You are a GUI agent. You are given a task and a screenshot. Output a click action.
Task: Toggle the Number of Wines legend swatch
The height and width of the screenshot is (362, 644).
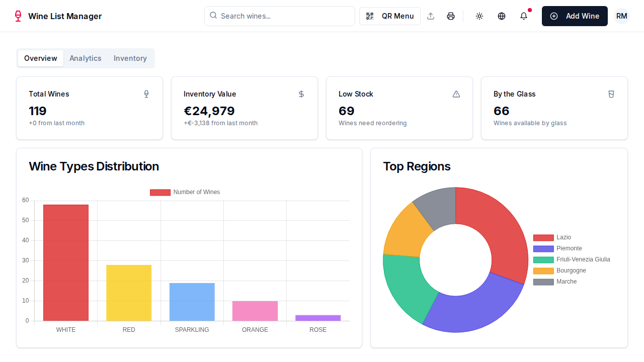[160, 193]
